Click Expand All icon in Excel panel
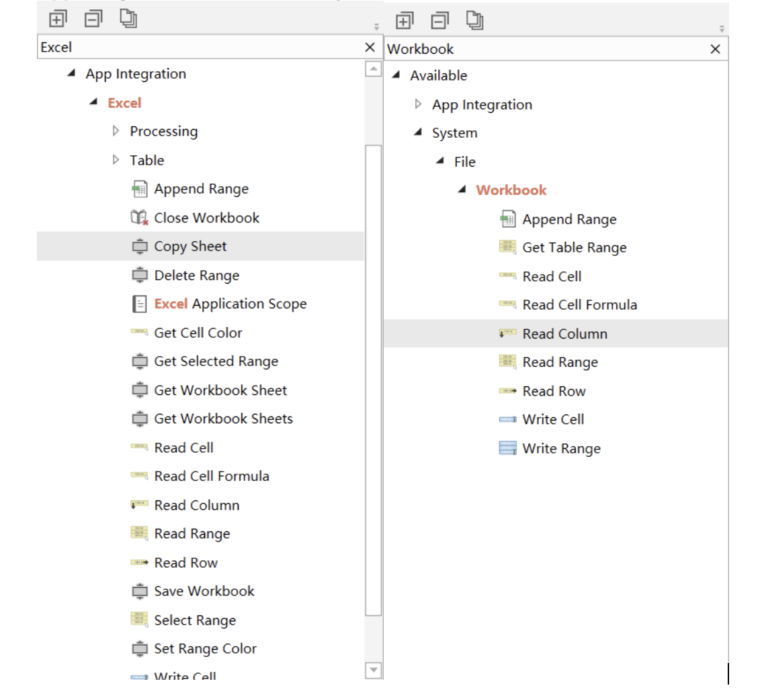The height and width of the screenshot is (700, 762). [58, 19]
